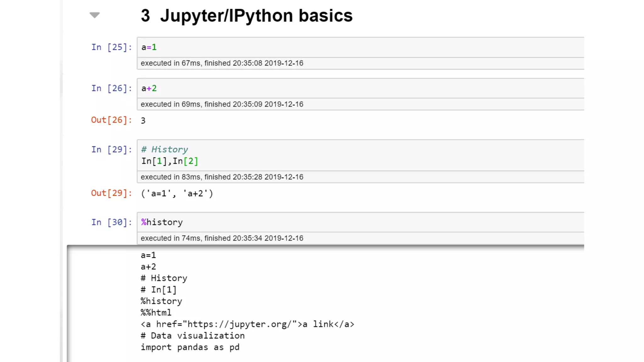
Task: Collapse the Jupyter/IPython basics section
Action: [x=94, y=15]
